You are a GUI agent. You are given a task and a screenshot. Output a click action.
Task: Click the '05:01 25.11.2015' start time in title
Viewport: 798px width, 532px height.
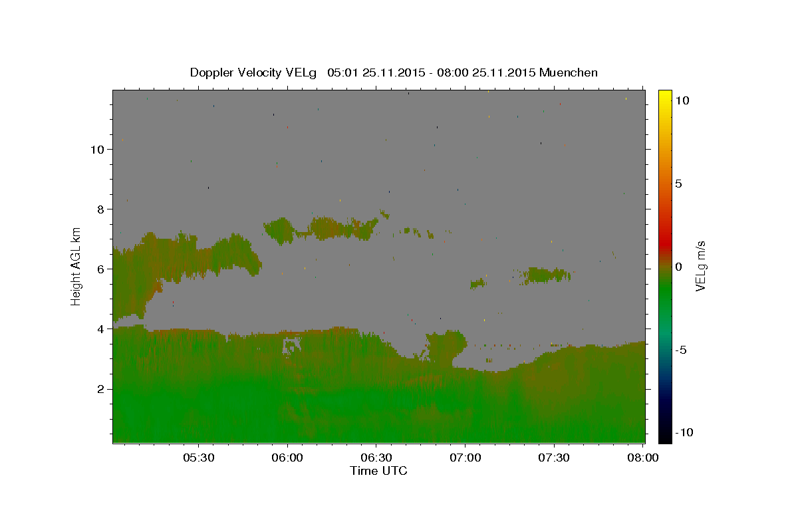pos(376,72)
